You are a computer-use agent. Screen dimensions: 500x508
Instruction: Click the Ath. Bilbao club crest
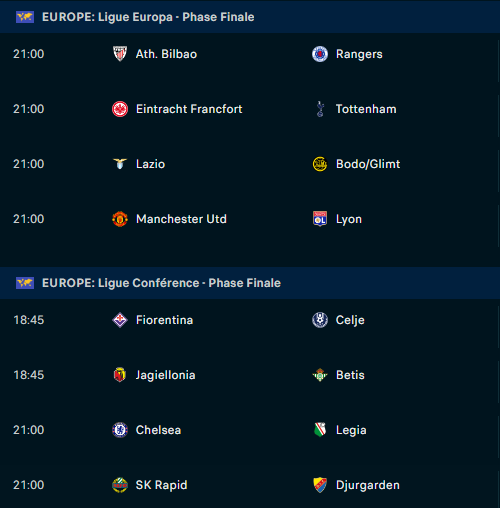click(x=120, y=54)
